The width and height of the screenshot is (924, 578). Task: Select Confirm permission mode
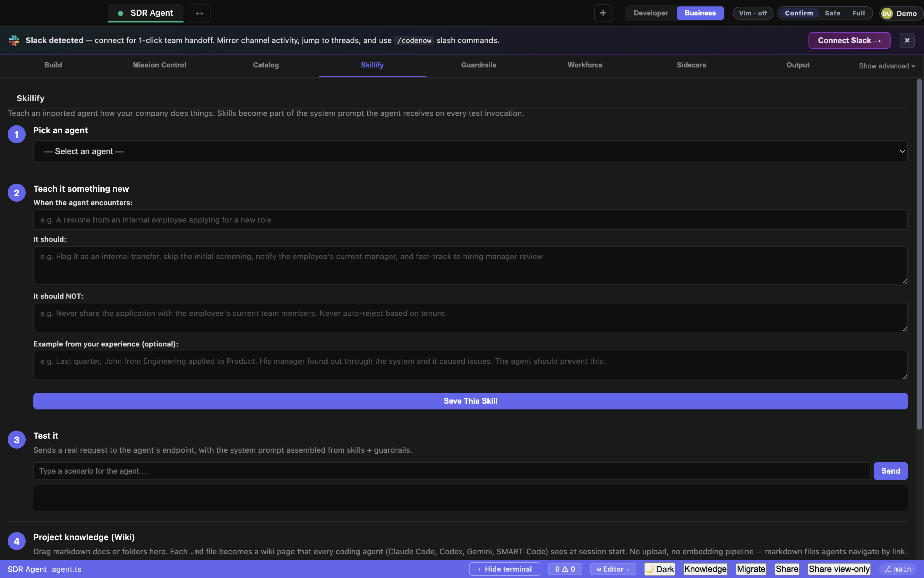point(799,13)
